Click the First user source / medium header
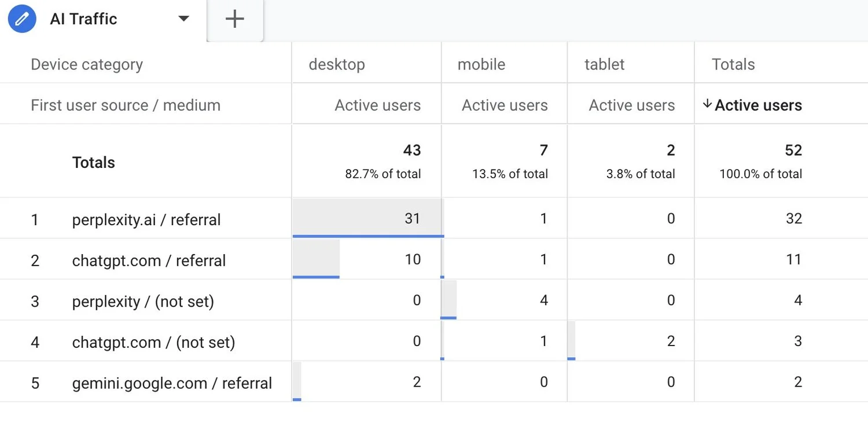This screenshot has height=430, width=868. 125,105
